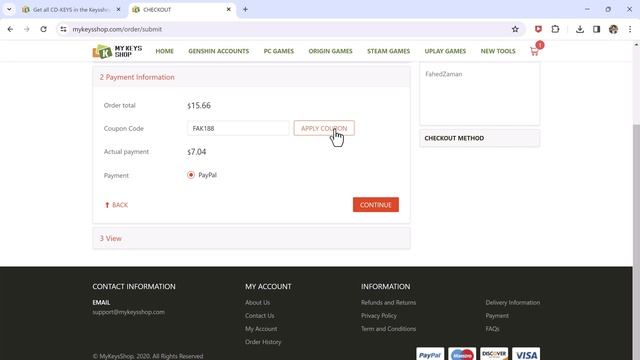
Task: Open UPLAY GAMES menu item
Action: [x=445, y=51]
